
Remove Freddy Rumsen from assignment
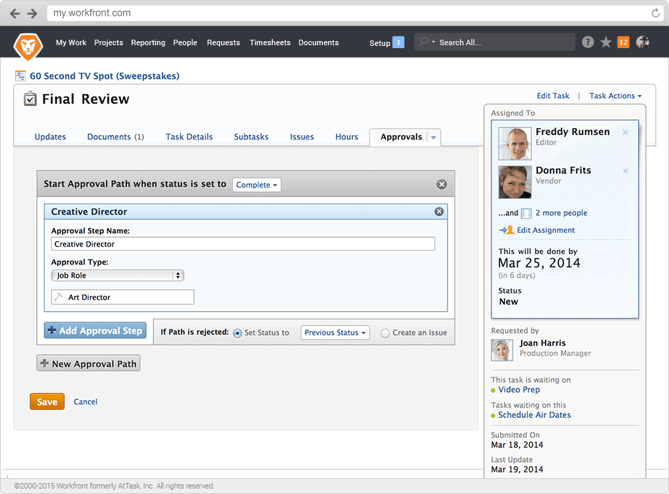pos(626,133)
